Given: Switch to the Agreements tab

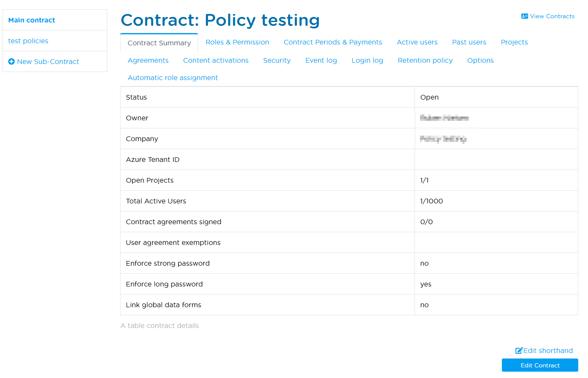Looking at the screenshot, I should click(148, 60).
